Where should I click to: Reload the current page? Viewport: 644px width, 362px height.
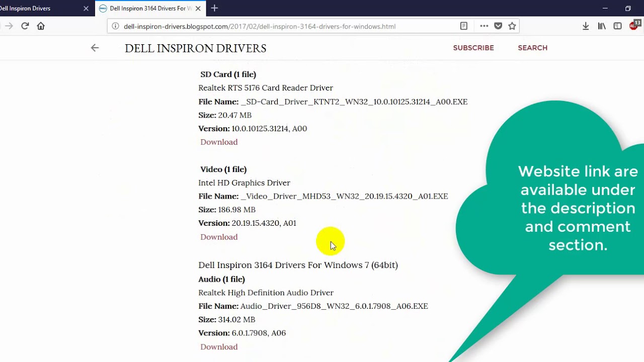(25, 26)
